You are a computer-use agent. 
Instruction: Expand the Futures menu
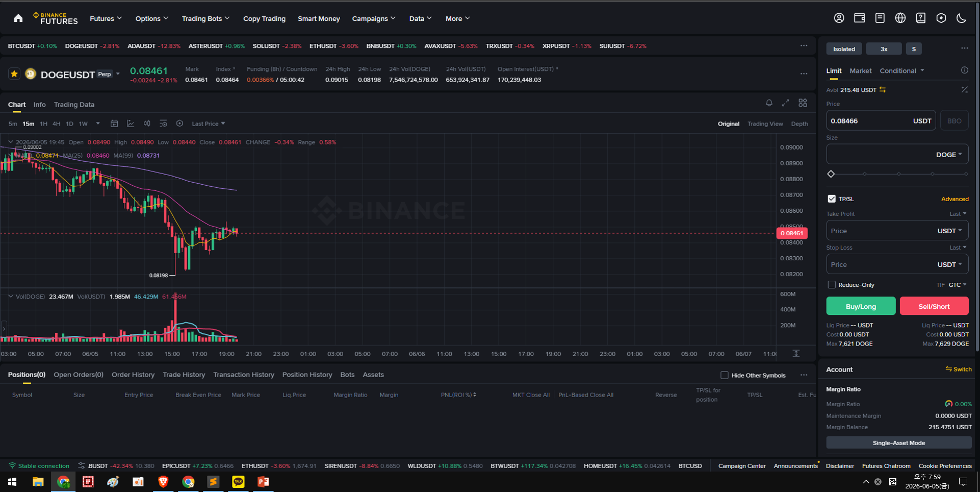coord(106,18)
